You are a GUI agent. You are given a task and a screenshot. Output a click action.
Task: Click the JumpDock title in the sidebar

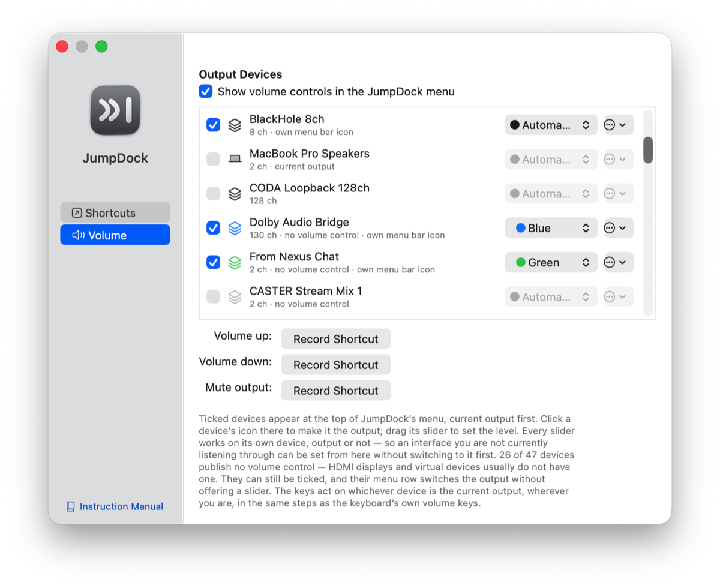(x=115, y=158)
